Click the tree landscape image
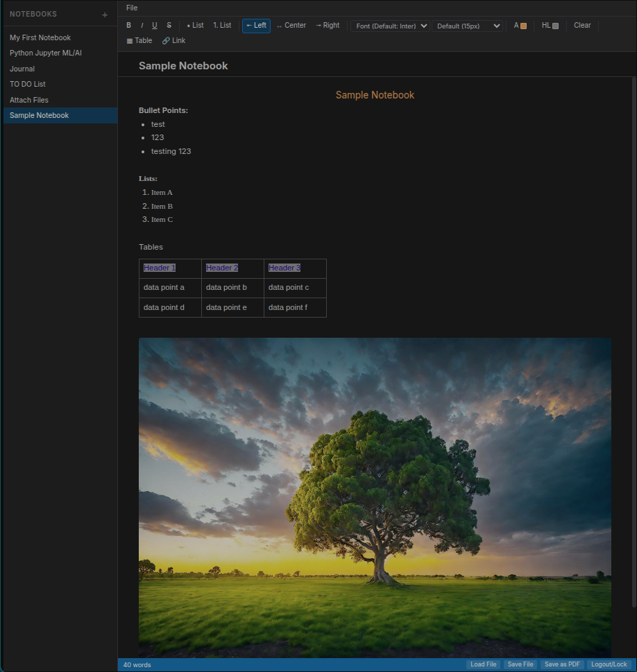Screen dimensions: 637x672 click(375, 497)
